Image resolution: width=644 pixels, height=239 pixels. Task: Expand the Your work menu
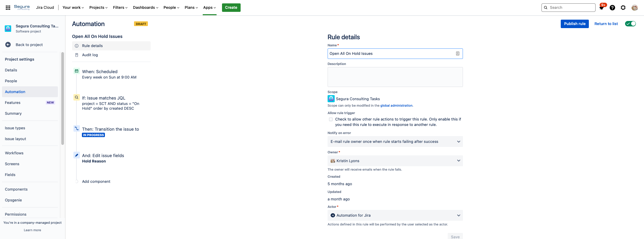coord(73,7)
